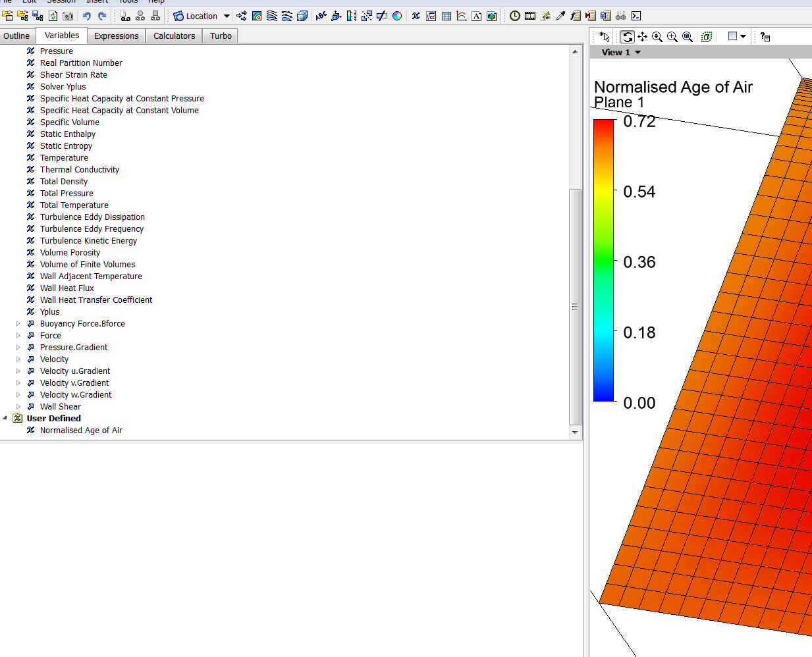
Task: Switch to the Expressions tab
Action: tap(116, 36)
